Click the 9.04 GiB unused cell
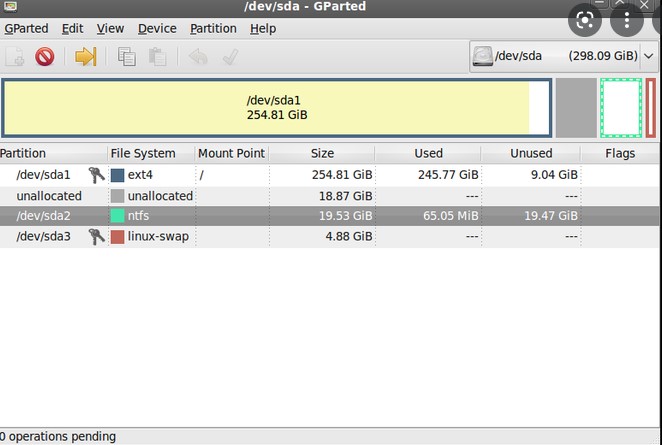 [554, 175]
